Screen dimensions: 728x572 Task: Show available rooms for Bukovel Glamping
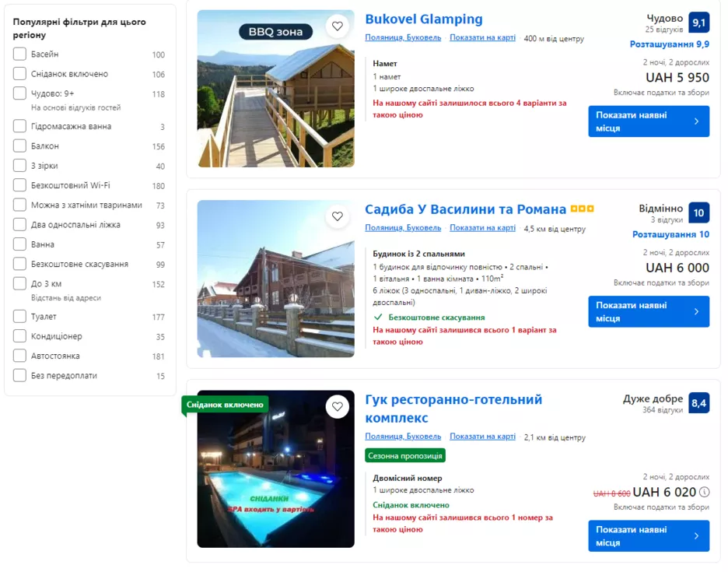click(x=648, y=121)
